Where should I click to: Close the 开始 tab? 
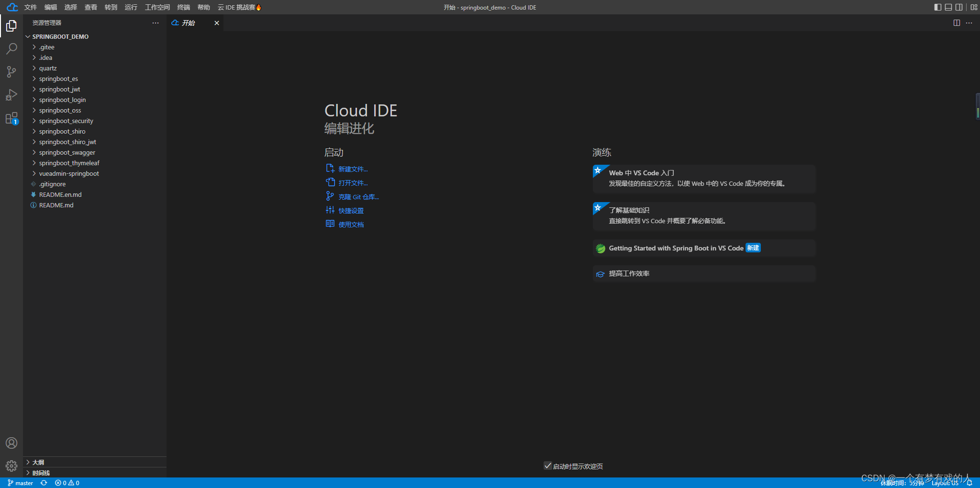pos(217,23)
